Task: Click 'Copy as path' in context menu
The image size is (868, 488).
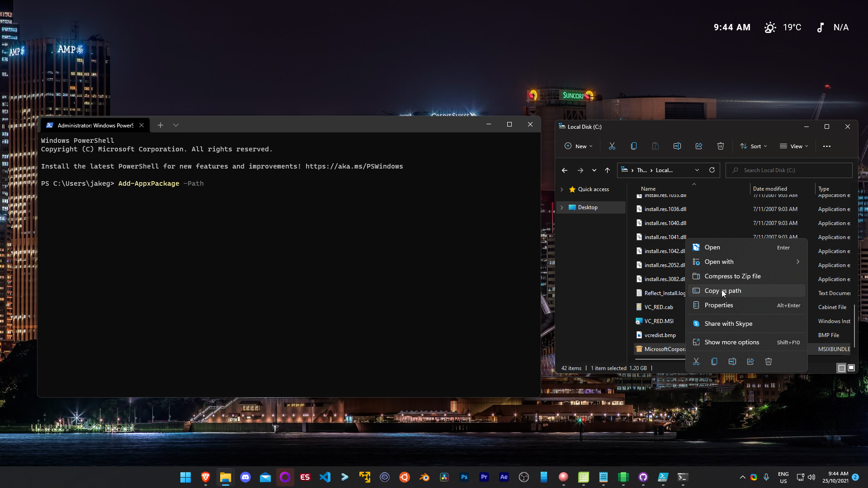Action: [722, 290]
